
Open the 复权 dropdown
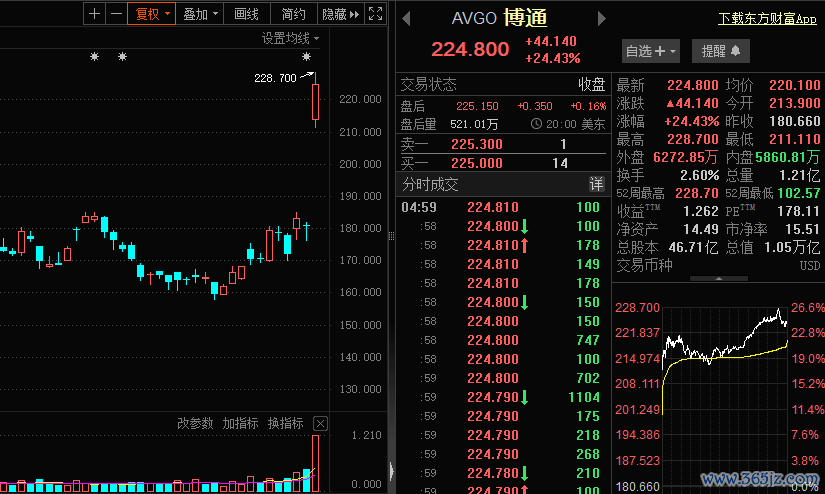(152, 14)
